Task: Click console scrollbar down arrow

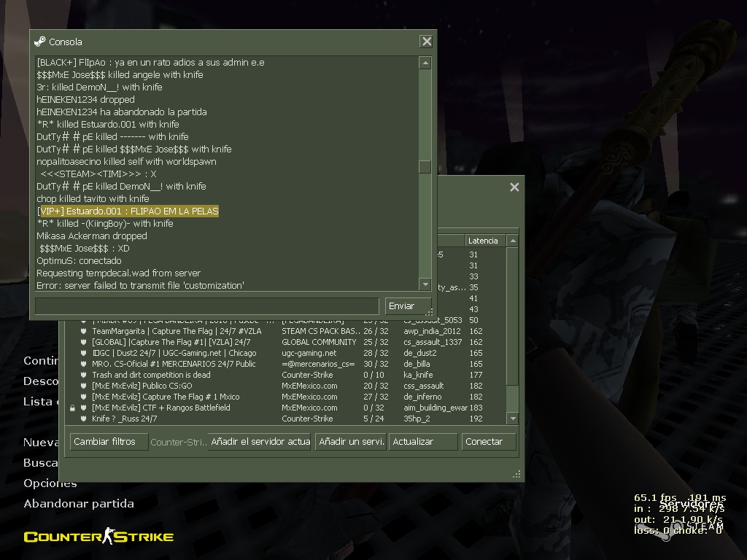Action: pos(425,284)
